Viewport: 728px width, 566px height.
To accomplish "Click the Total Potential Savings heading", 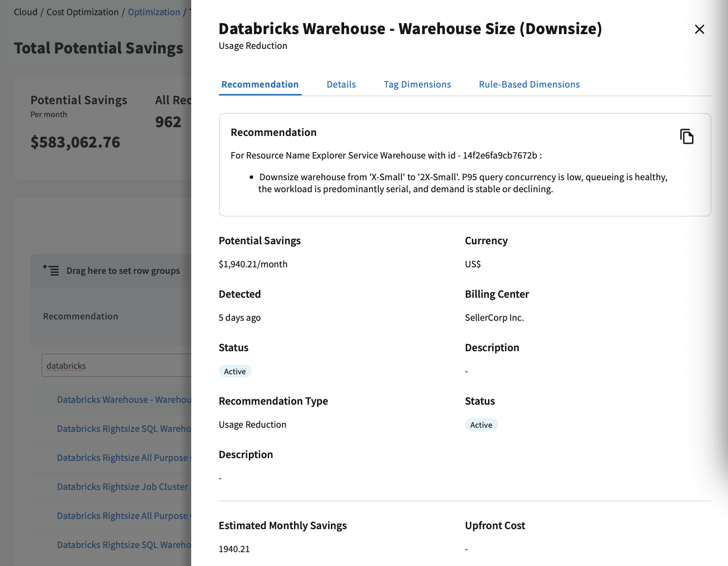I will pos(99,48).
